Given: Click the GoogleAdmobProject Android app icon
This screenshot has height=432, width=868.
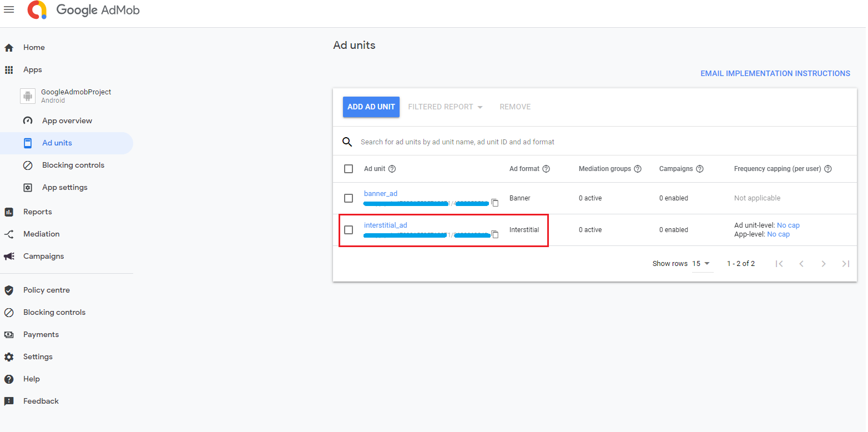Looking at the screenshot, I should click(28, 96).
